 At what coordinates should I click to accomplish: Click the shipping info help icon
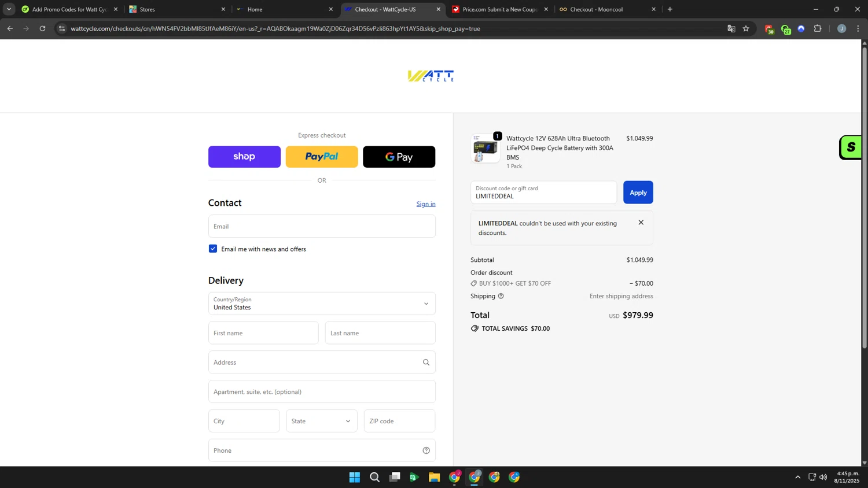pos(501,296)
